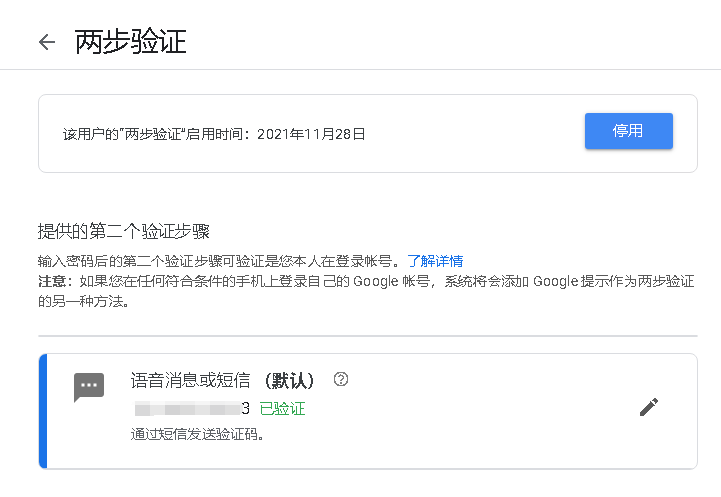This screenshot has height=497, width=721.
Task: Edit phone number using the pencil icon
Action: [649, 407]
